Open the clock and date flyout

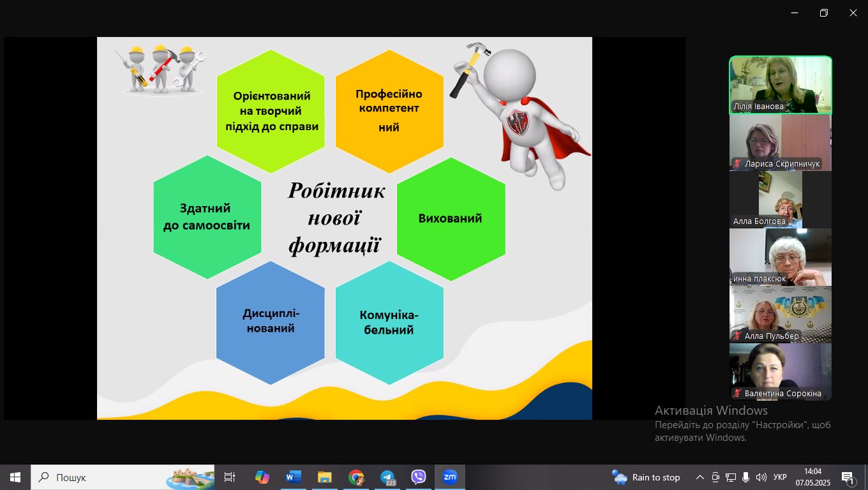point(812,477)
